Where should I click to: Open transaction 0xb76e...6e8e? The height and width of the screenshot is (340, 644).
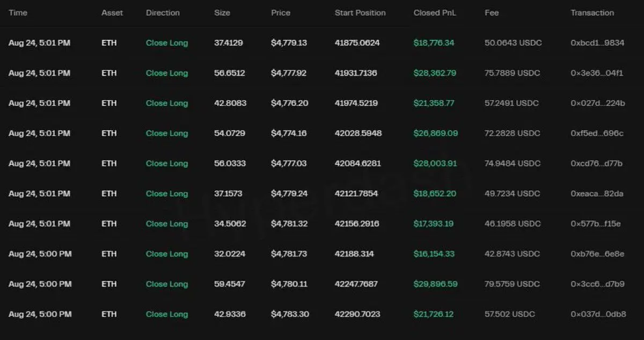coord(597,254)
